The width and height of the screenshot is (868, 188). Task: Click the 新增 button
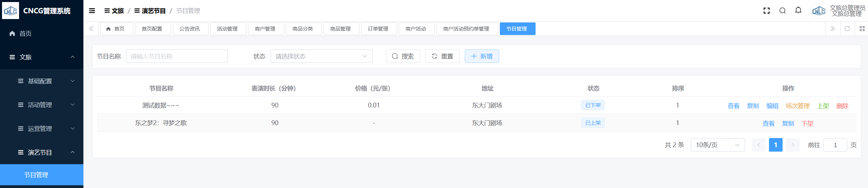coord(481,56)
